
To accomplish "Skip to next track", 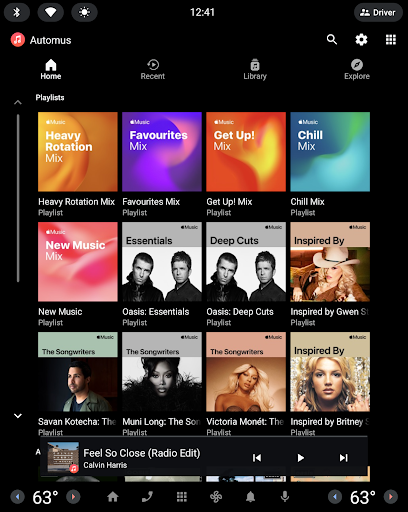I will [344, 458].
